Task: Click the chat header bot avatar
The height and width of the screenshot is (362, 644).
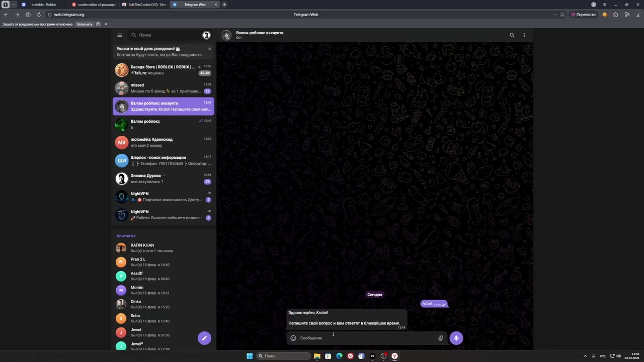Action: (x=226, y=35)
